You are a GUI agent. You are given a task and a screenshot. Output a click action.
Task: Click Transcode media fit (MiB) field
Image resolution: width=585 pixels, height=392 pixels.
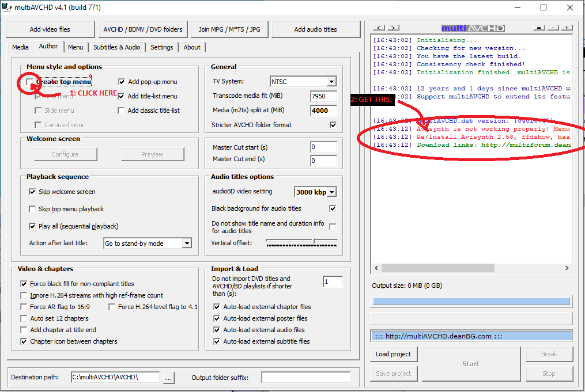coord(323,96)
